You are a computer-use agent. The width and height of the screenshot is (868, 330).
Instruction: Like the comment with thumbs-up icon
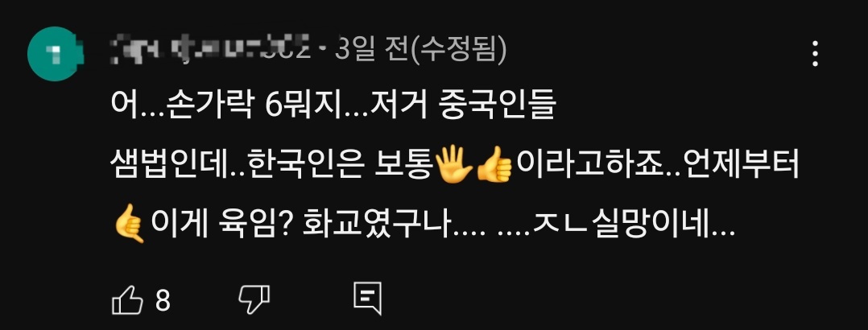(x=127, y=301)
